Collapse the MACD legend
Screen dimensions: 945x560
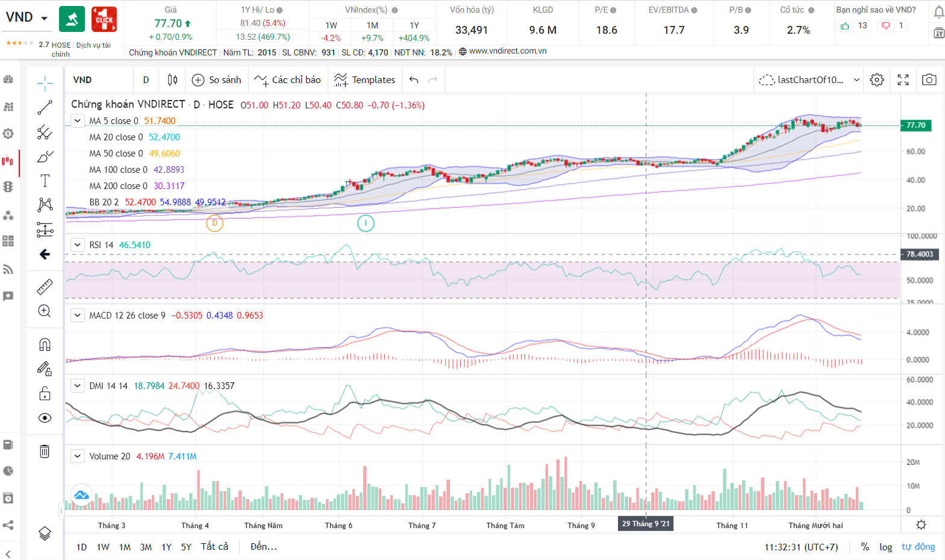pyautogui.click(x=78, y=315)
